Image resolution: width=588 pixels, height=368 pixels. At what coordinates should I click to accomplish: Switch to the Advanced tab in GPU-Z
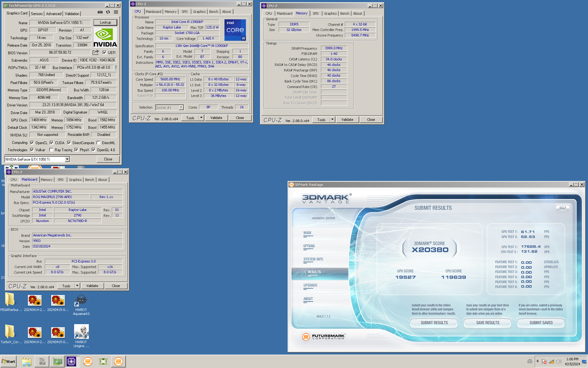(54, 14)
